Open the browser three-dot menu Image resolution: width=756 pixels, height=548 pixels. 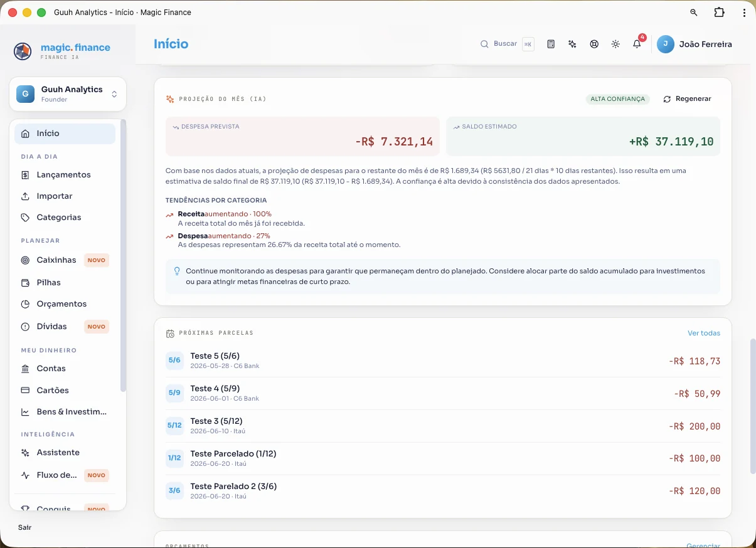(744, 13)
